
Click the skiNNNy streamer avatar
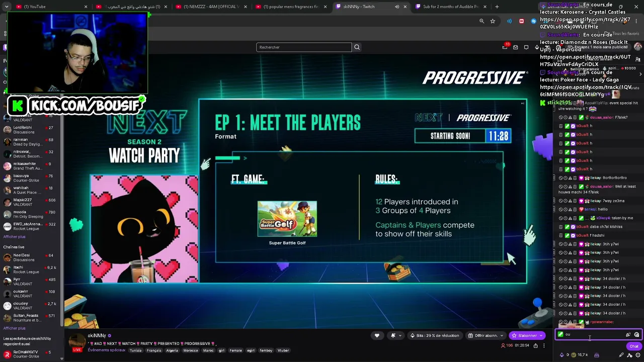click(x=77, y=342)
